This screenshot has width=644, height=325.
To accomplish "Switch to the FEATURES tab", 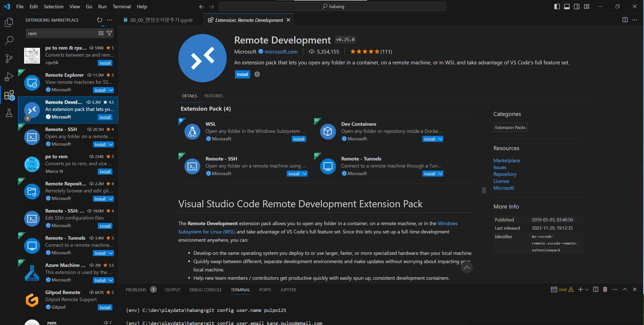I will point(213,96).
